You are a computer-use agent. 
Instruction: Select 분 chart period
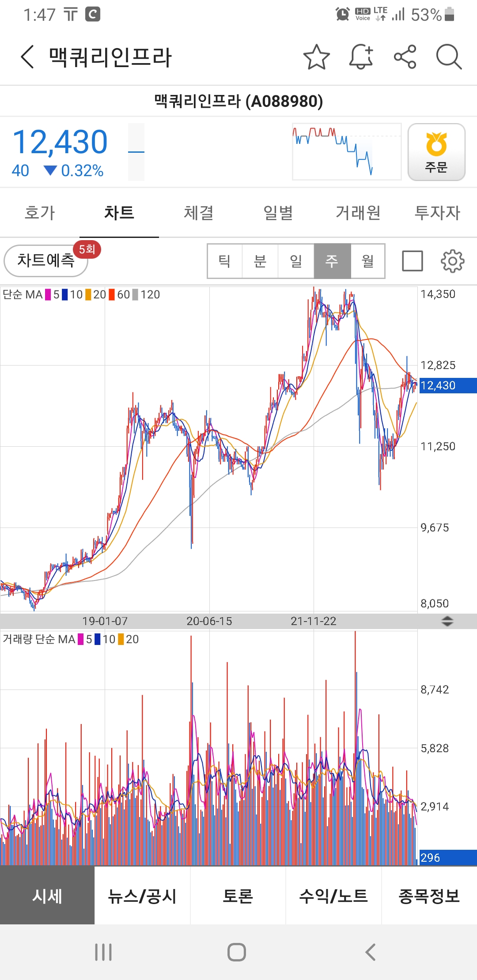[x=260, y=261]
